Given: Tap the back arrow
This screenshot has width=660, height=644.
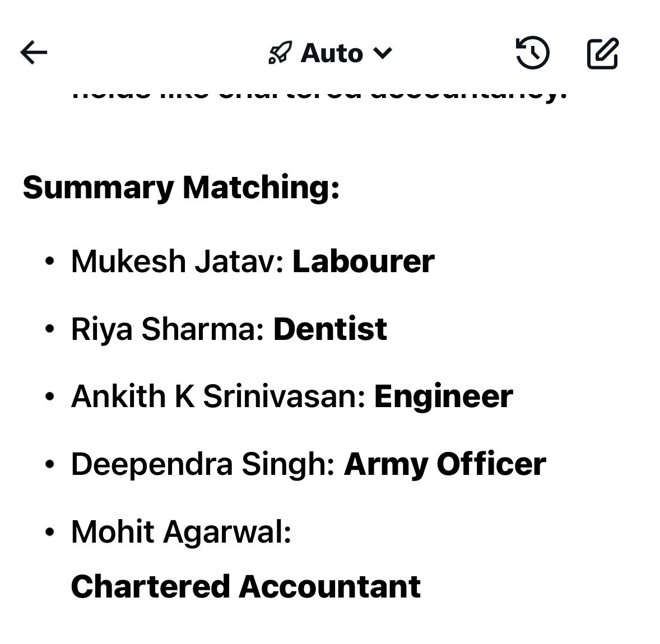Looking at the screenshot, I should (34, 53).
